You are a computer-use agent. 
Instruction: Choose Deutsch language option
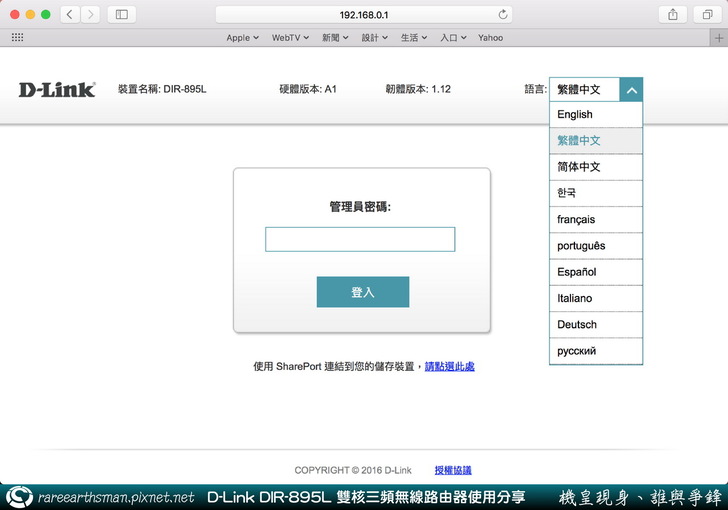[x=596, y=324]
